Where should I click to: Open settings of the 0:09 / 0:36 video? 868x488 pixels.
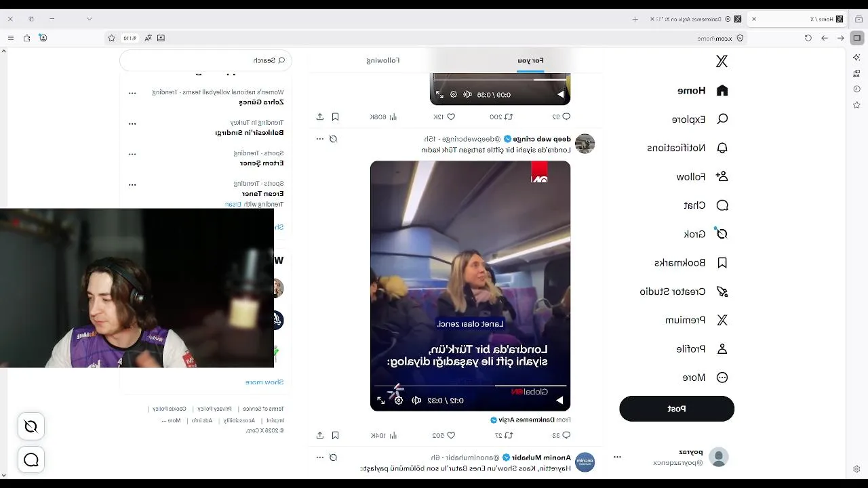[x=454, y=95]
